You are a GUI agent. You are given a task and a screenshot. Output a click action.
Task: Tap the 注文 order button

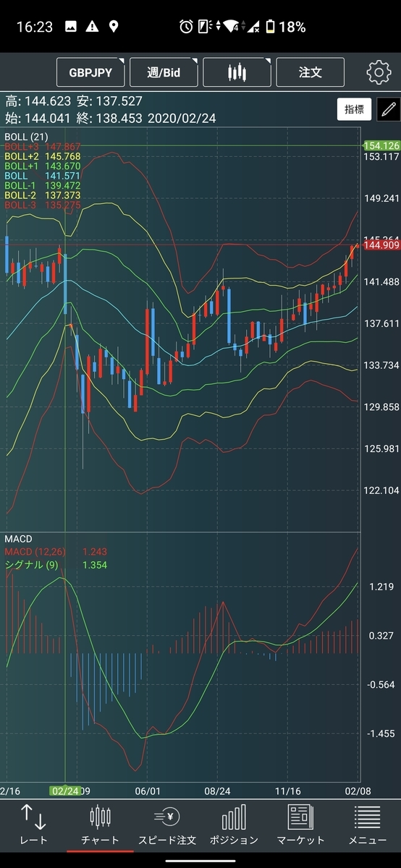click(x=311, y=73)
